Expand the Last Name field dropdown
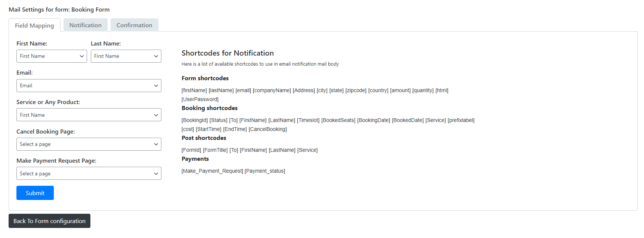The height and width of the screenshot is (238, 644). click(x=126, y=56)
